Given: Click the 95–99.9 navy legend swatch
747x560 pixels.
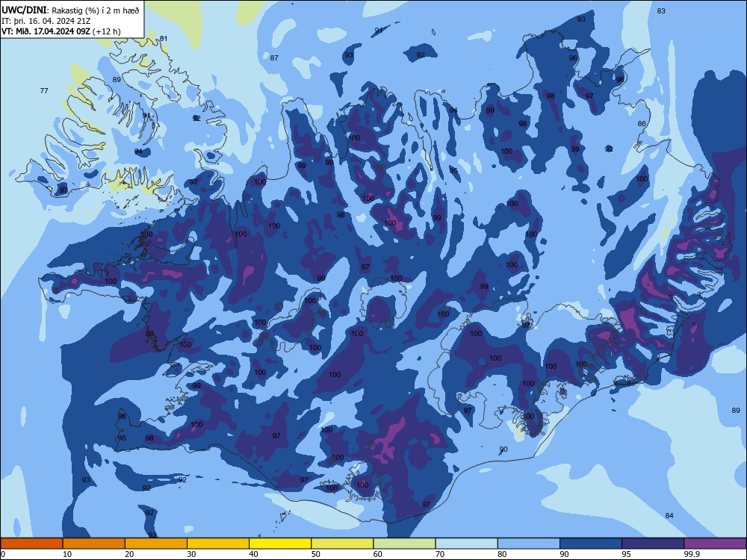Looking at the screenshot, I should tap(653, 544).
